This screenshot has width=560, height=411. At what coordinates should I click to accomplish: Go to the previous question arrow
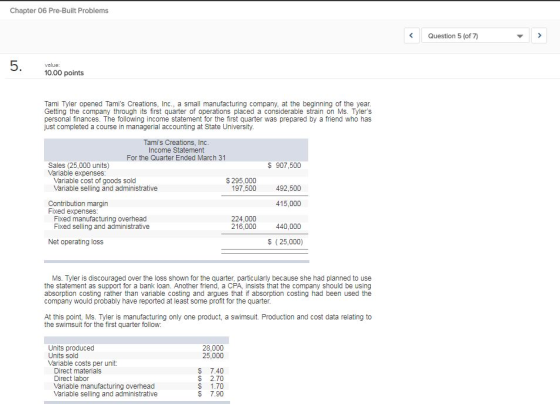[411, 36]
